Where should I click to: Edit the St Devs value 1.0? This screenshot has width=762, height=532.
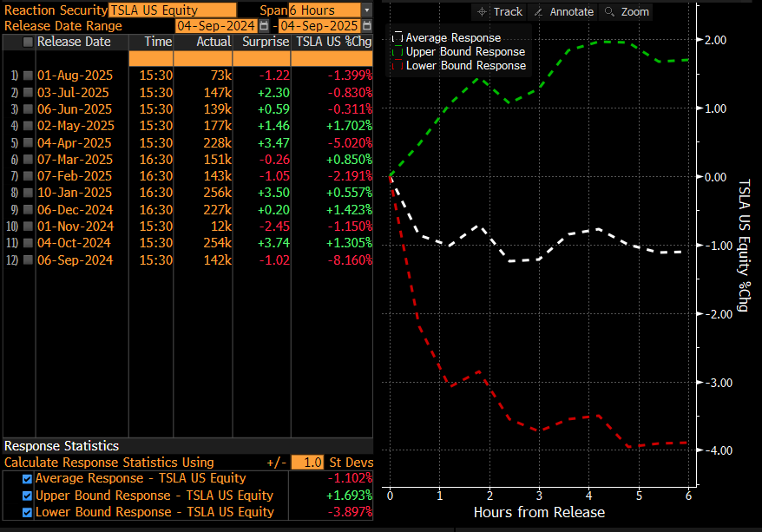pyautogui.click(x=307, y=463)
